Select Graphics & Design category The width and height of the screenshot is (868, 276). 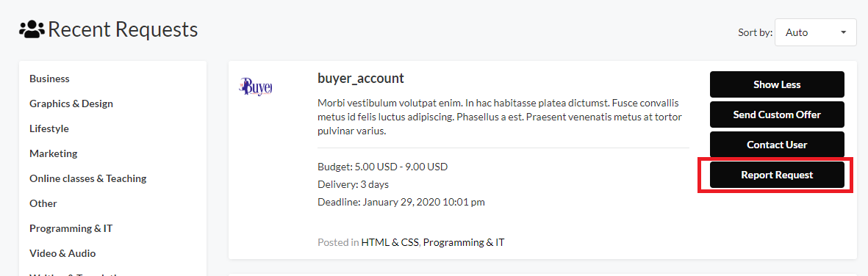(x=71, y=103)
